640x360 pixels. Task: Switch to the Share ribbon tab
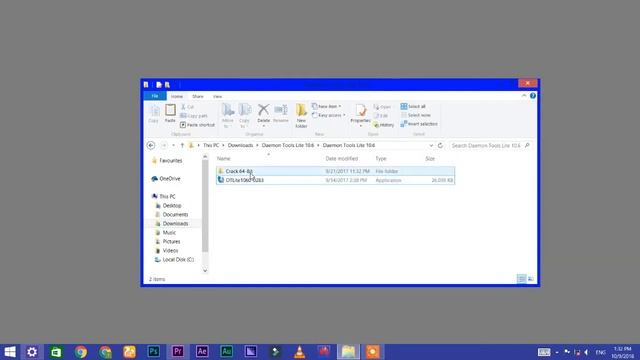tap(198, 96)
